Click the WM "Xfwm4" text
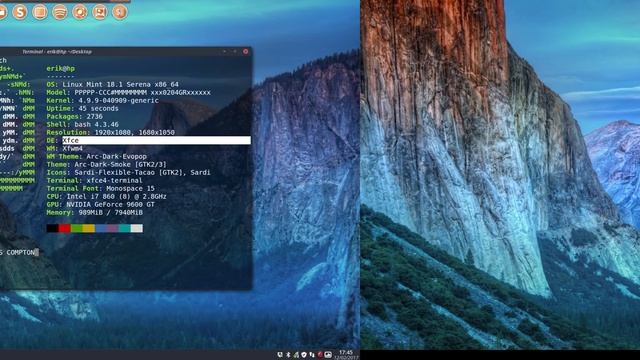This screenshot has width=640, height=360. click(x=72, y=149)
